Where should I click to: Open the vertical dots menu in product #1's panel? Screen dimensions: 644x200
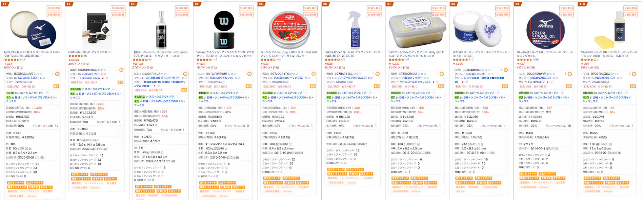53,74
